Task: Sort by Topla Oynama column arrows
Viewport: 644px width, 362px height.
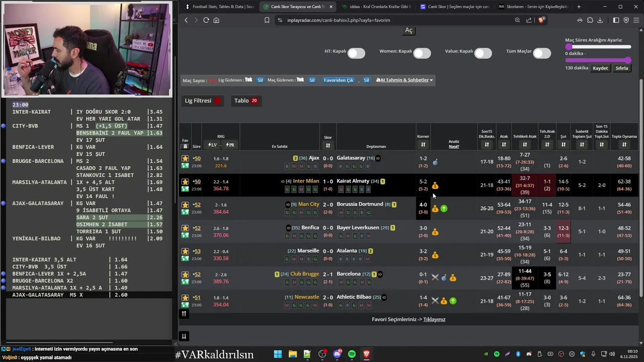Action: pyautogui.click(x=624, y=145)
